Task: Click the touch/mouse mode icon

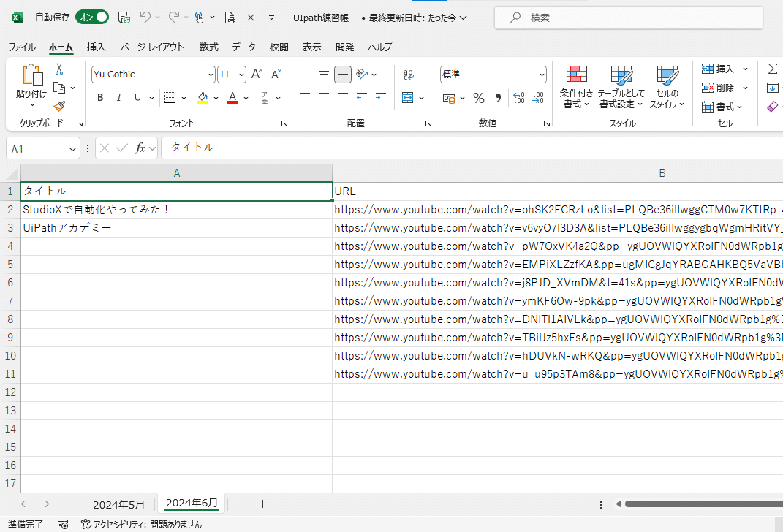Action: [x=200, y=18]
